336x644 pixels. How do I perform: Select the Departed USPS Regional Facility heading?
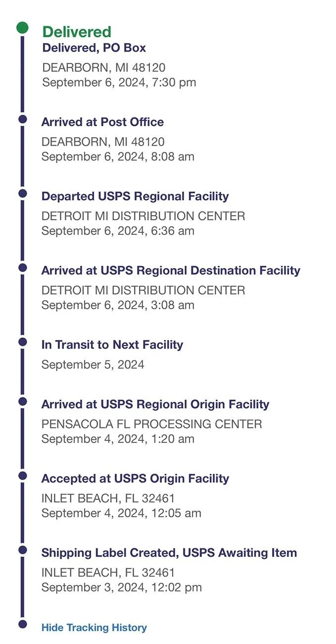[135, 196]
